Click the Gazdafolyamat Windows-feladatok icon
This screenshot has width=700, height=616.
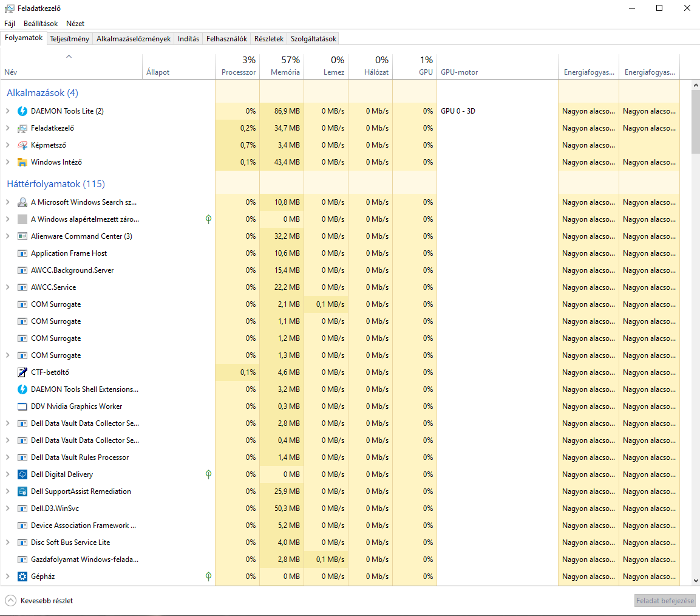pos(22,560)
